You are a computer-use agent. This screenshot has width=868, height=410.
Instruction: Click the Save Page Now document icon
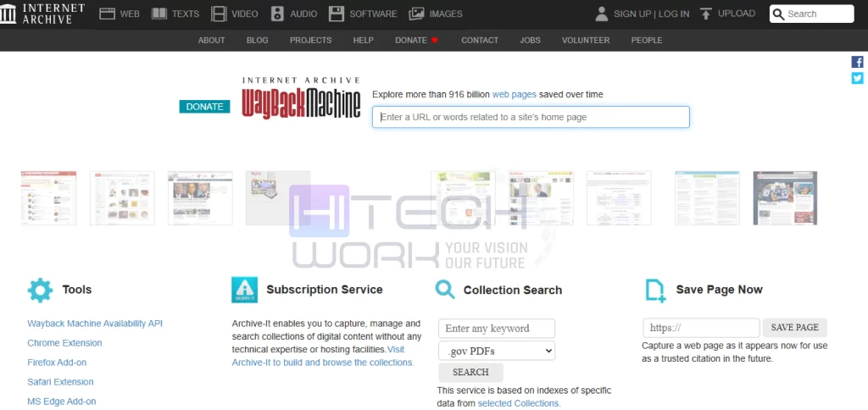click(655, 291)
